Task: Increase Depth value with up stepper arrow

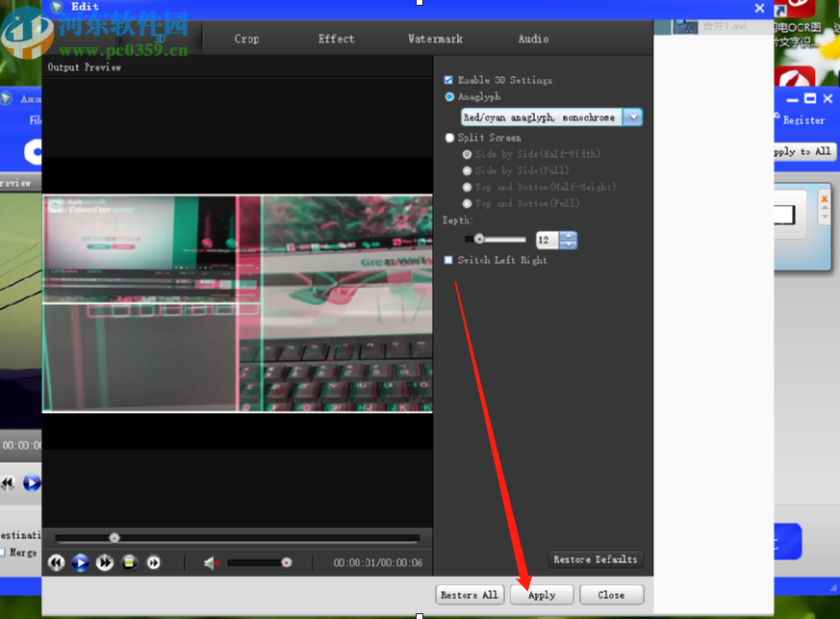Action: coord(568,236)
